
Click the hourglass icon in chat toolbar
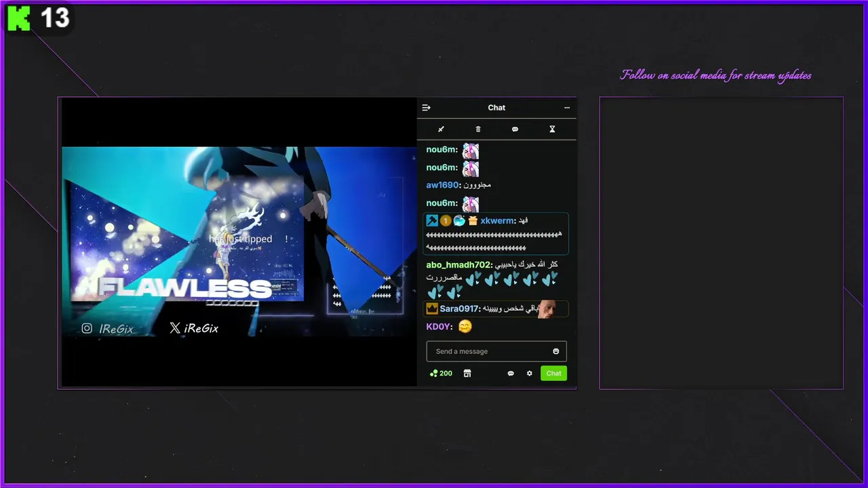click(552, 129)
